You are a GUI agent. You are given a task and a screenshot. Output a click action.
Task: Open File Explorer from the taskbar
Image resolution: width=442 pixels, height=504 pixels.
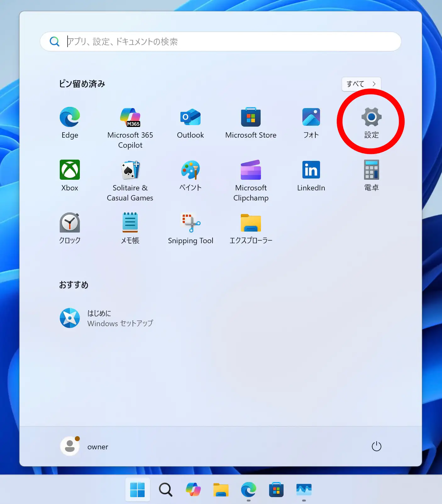(221, 490)
